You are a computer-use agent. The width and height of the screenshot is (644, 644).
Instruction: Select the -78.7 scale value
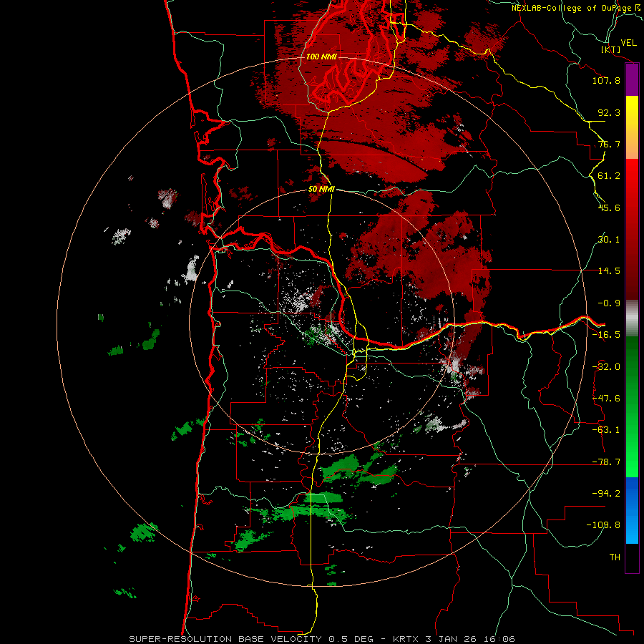coord(606,462)
